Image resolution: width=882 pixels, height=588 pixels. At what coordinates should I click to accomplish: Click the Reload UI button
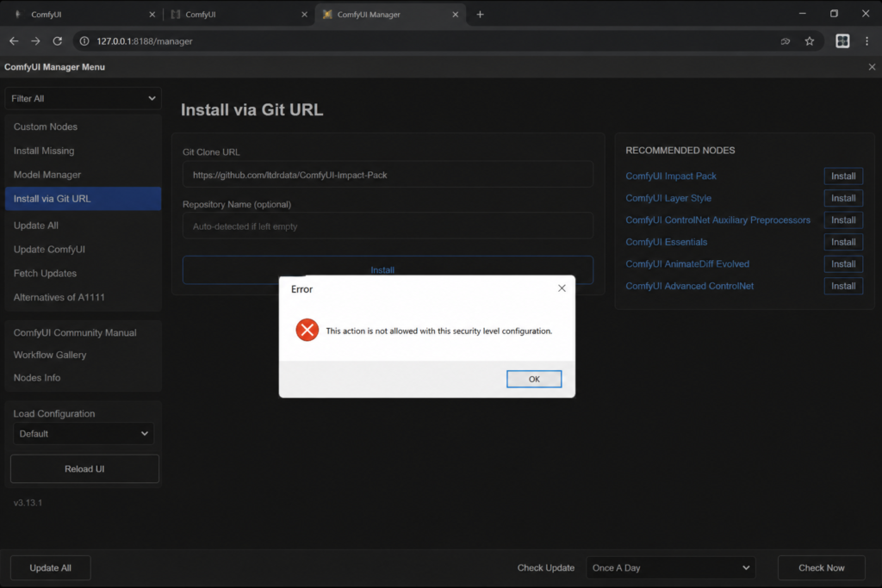84,469
